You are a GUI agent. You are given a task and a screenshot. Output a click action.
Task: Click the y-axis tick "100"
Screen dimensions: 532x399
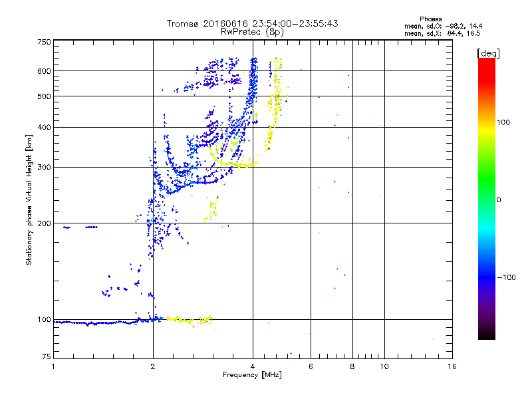44,319
